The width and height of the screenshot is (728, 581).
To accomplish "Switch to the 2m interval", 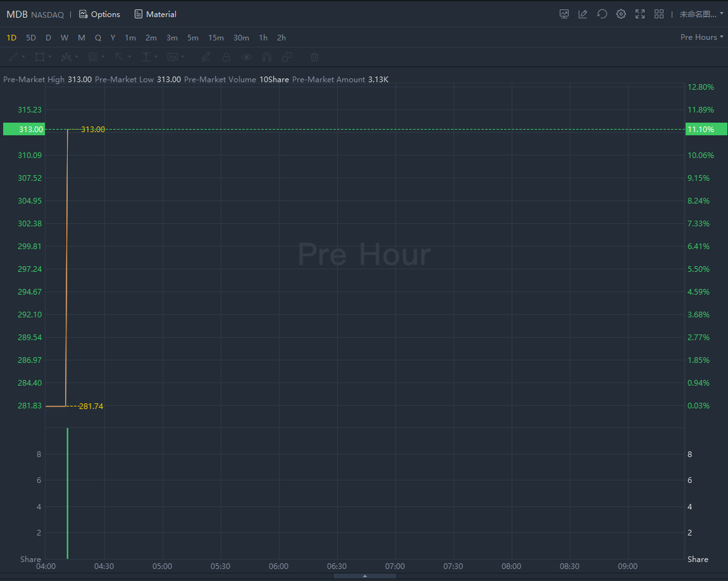I will 151,37.
